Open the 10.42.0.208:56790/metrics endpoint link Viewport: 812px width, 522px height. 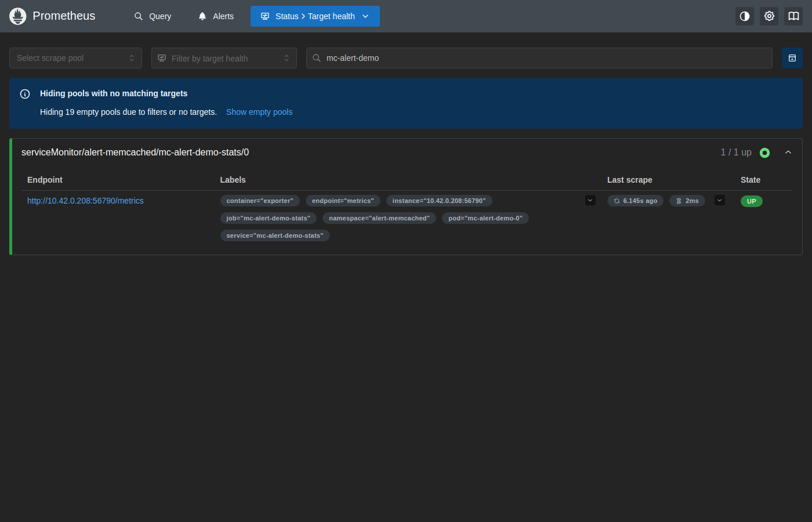click(x=85, y=201)
